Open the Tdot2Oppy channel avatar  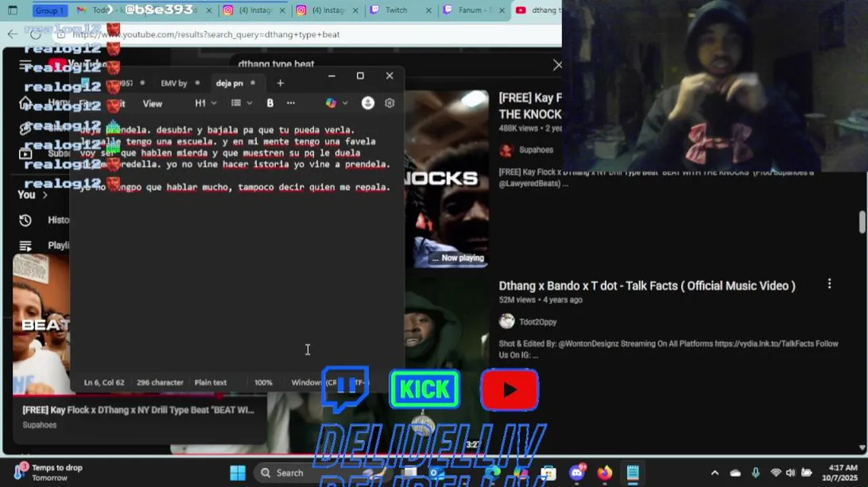pyautogui.click(x=506, y=321)
